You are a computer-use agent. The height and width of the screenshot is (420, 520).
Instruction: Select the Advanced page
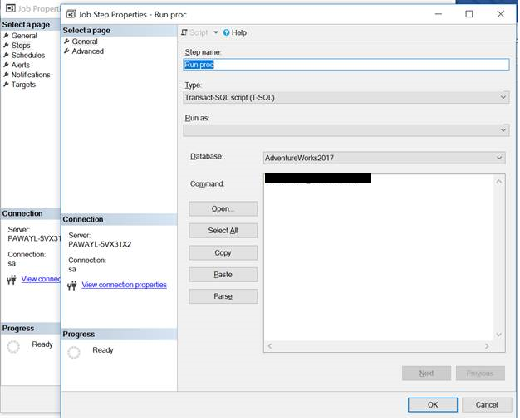[x=87, y=51]
